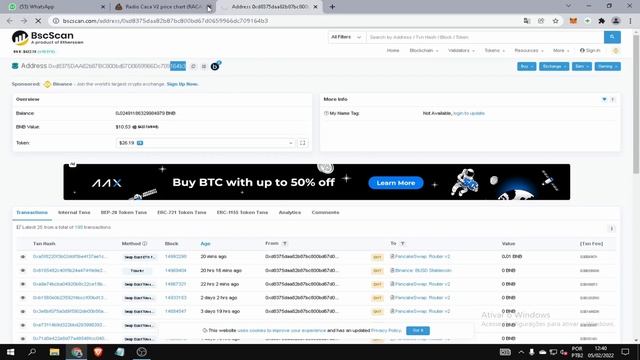Viewport: 640px width, 360px height.
Task: Switch to ERC-1155 Token Txns tab
Action: click(x=242, y=213)
